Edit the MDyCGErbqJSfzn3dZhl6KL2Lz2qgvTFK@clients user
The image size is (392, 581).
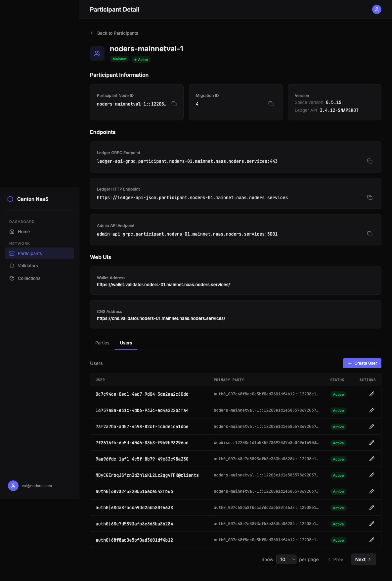[x=372, y=475]
